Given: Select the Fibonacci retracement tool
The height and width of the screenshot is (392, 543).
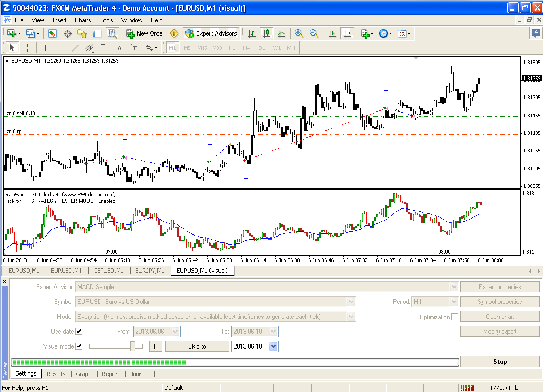Looking at the screenshot, I should pos(104,48).
